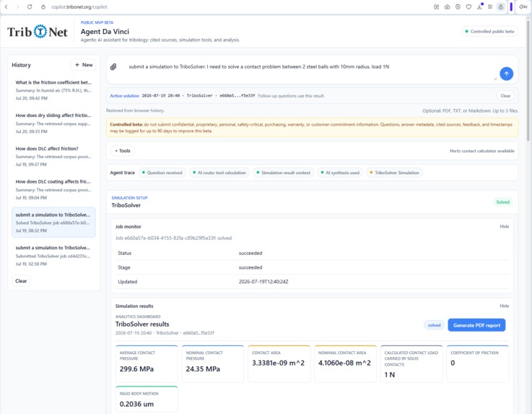Open 'How does DLC affect friction?' history item

[x=53, y=156]
